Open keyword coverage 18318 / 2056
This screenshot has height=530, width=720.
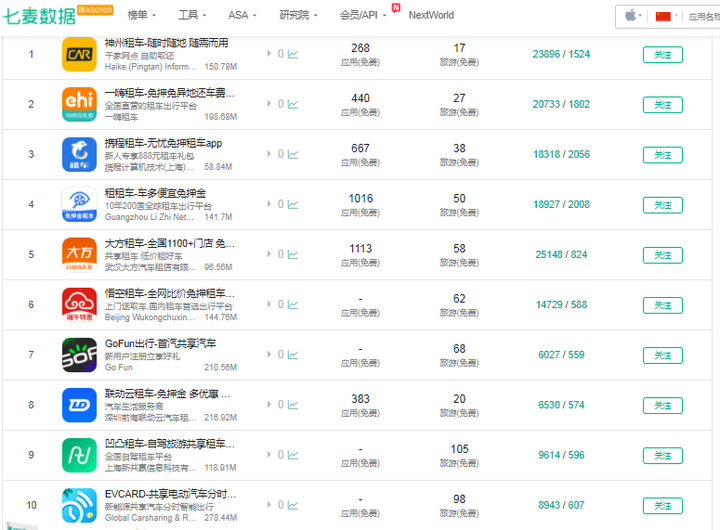(561, 154)
